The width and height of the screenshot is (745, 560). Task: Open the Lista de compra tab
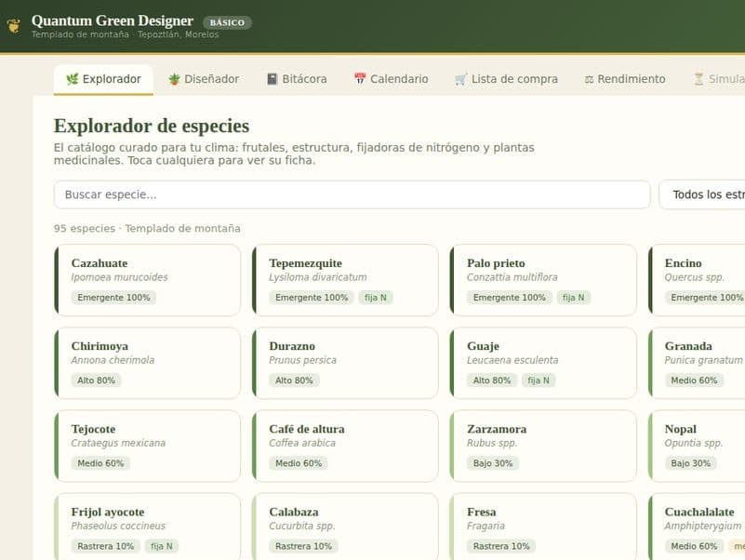tap(507, 79)
